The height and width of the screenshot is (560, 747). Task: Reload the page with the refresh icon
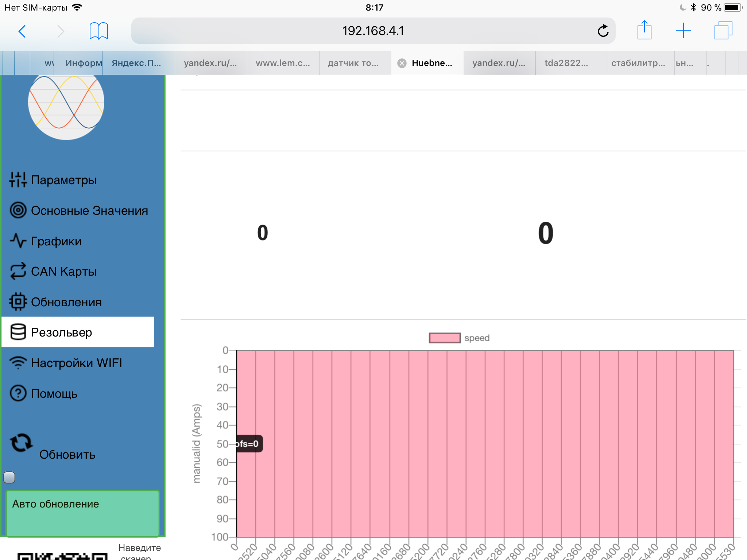[x=603, y=31]
